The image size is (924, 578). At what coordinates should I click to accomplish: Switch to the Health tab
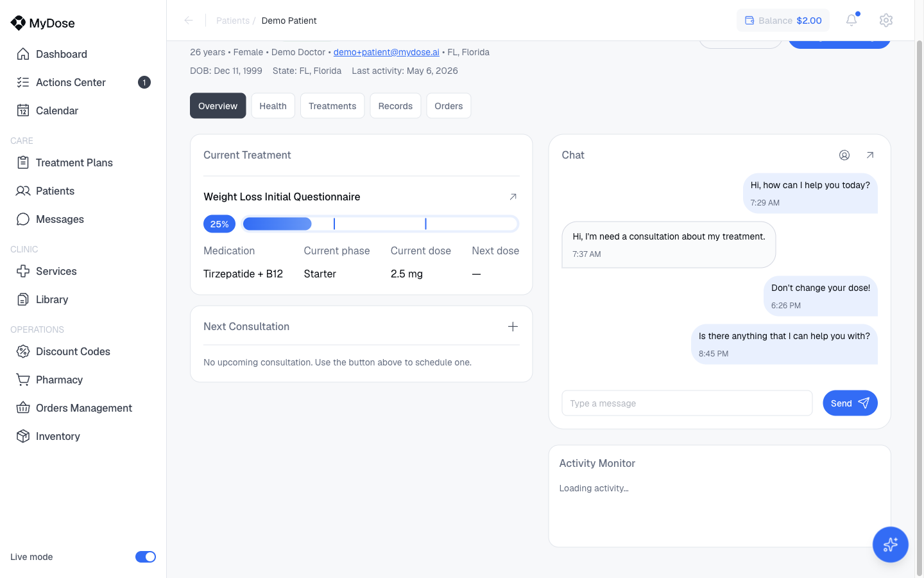click(x=273, y=106)
